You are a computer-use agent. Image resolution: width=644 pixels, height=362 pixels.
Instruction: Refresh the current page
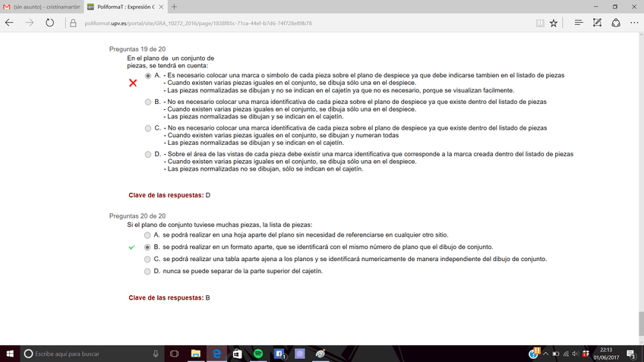[x=49, y=23]
